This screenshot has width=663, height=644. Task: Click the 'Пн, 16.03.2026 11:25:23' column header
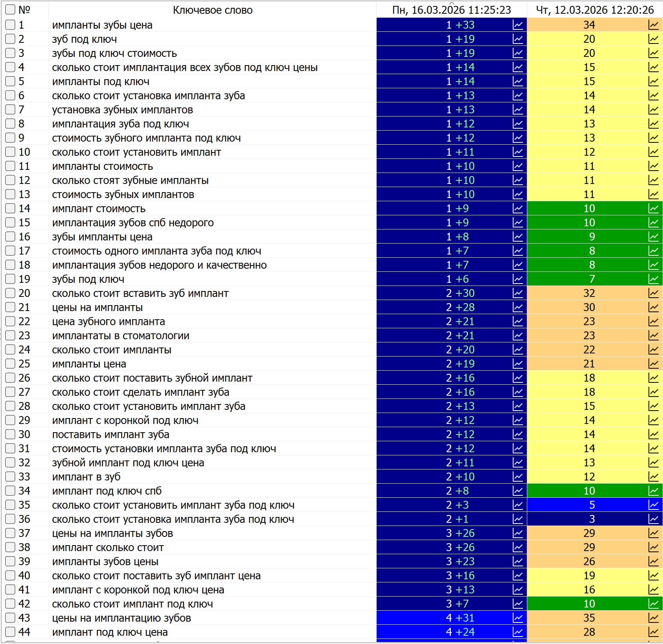(x=451, y=10)
